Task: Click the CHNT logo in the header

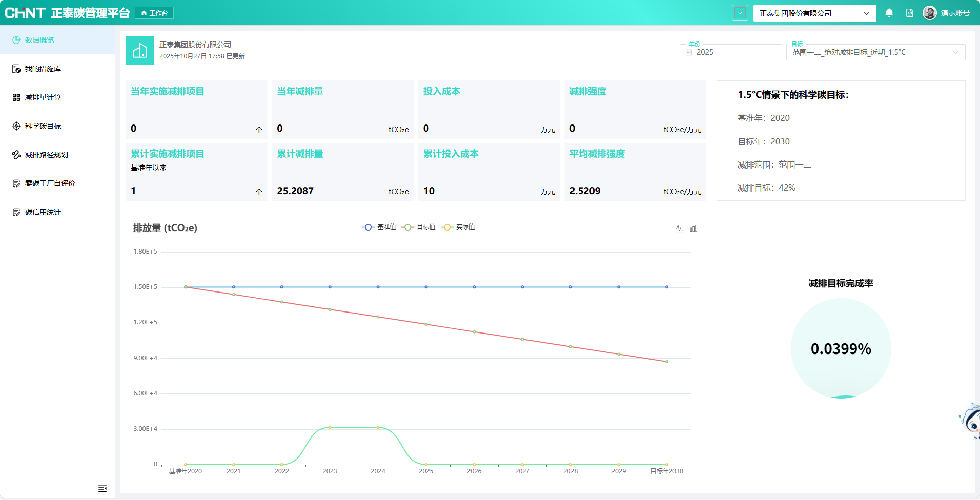Action: [x=25, y=13]
